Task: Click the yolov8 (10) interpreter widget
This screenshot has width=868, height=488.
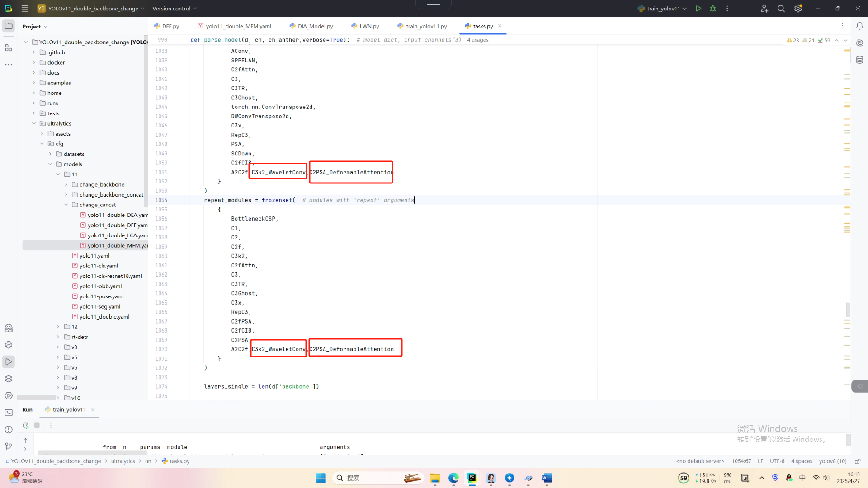Action: pyautogui.click(x=832, y=461)
